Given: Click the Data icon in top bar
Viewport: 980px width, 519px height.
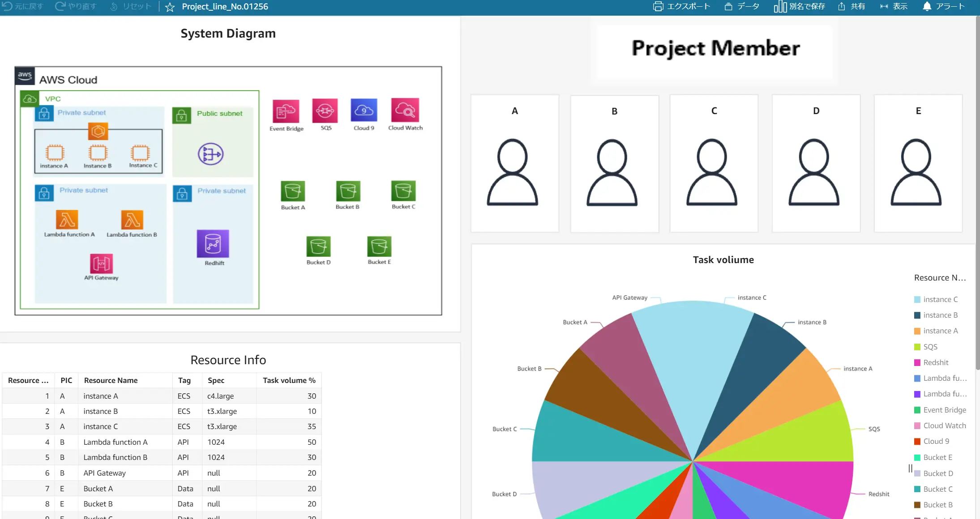Looking at the screenshot, I should click(728, 6).
